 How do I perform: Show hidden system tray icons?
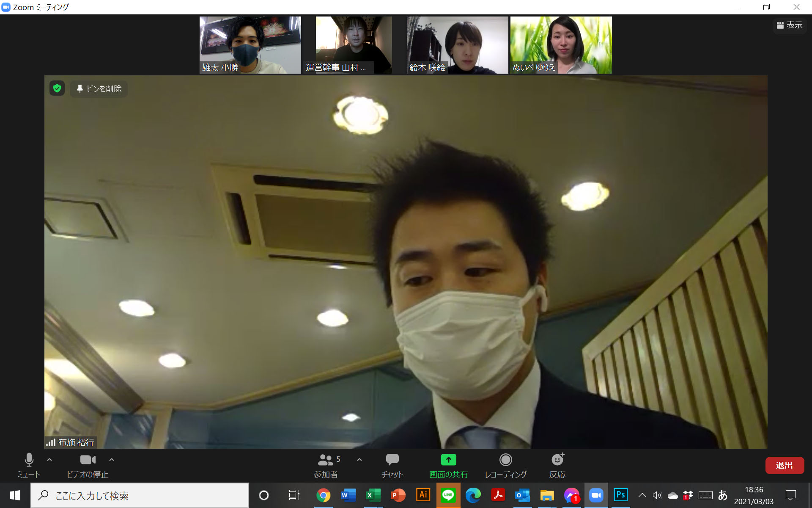pos(642,495)
